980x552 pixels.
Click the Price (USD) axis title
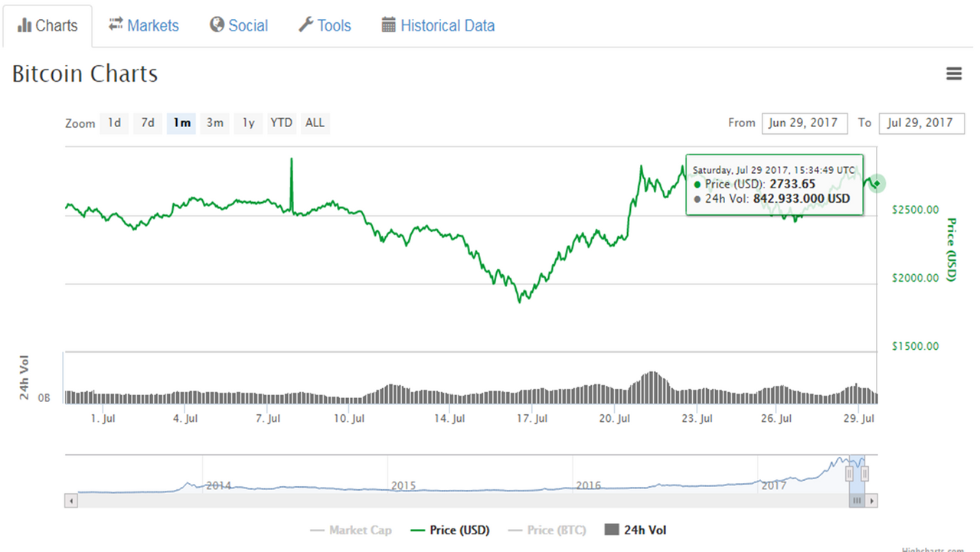point(952,250)
